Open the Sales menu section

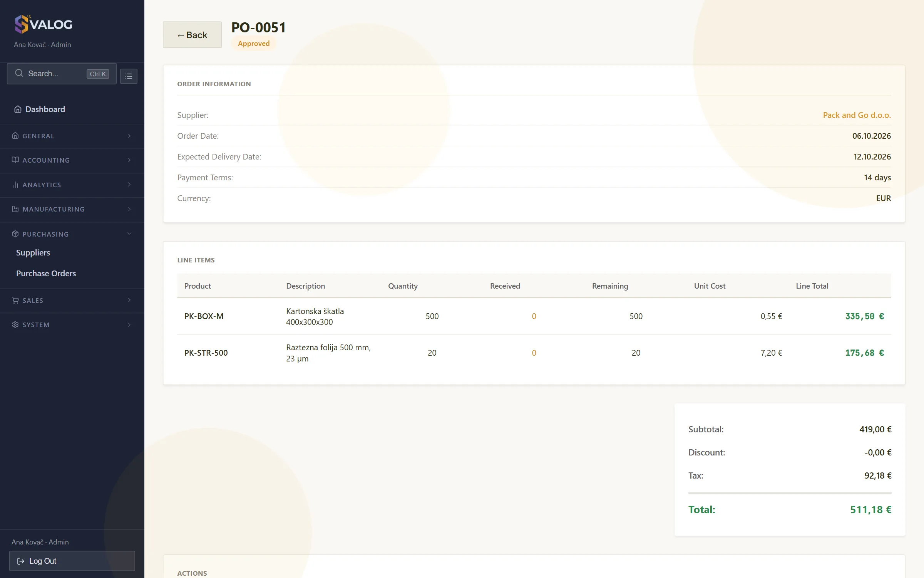tap(72, 300)
